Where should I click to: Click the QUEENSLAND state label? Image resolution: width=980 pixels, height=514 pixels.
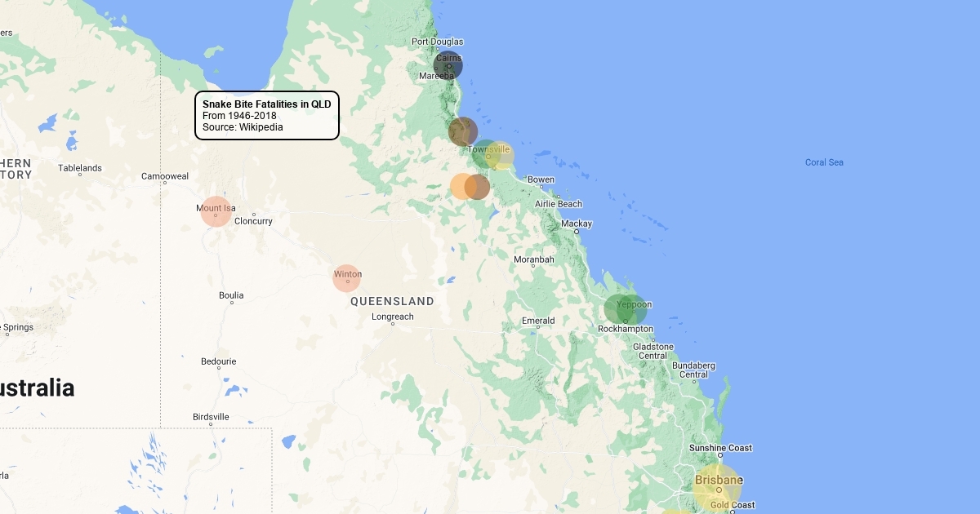(x=392, y=301)
